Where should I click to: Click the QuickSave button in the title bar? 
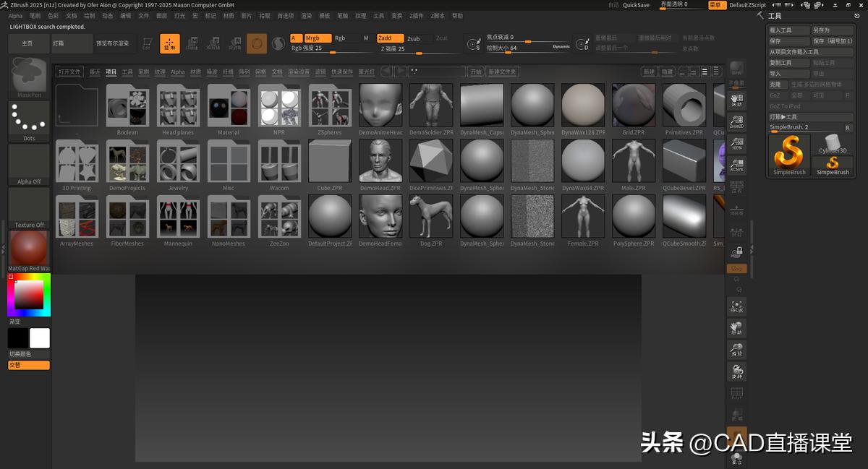635,4
